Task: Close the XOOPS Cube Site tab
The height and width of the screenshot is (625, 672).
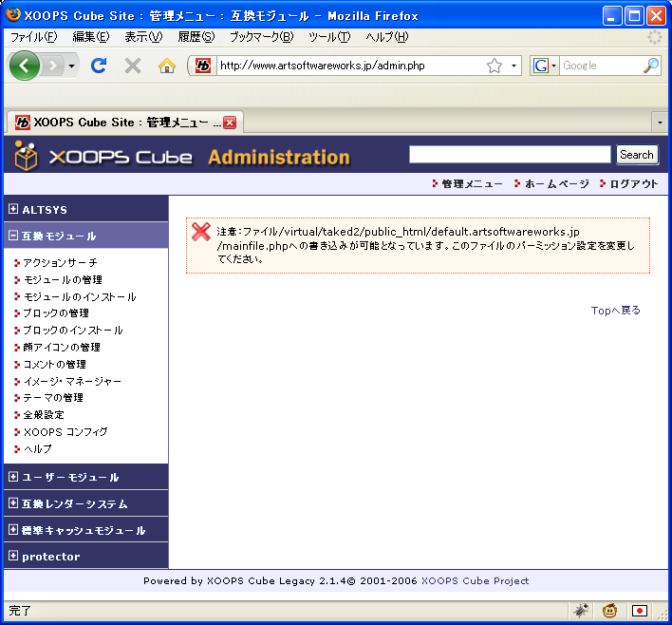Action: tap(230, 123)
